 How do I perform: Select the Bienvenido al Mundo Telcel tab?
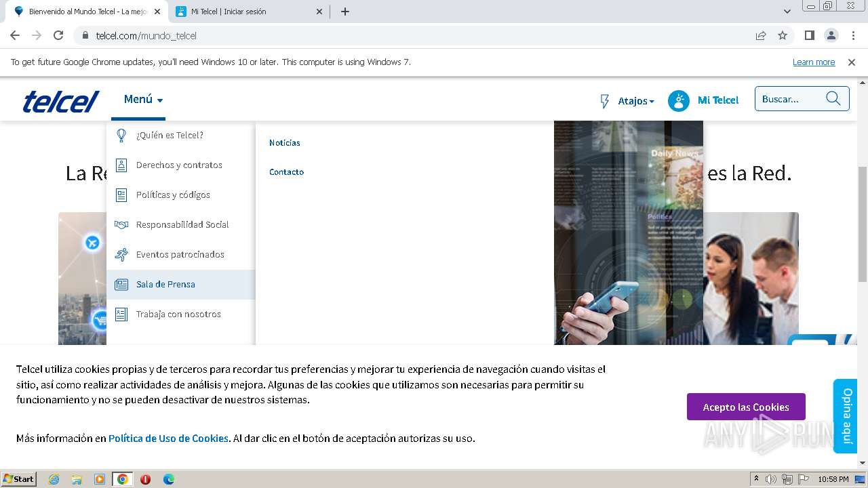(87, 12)
